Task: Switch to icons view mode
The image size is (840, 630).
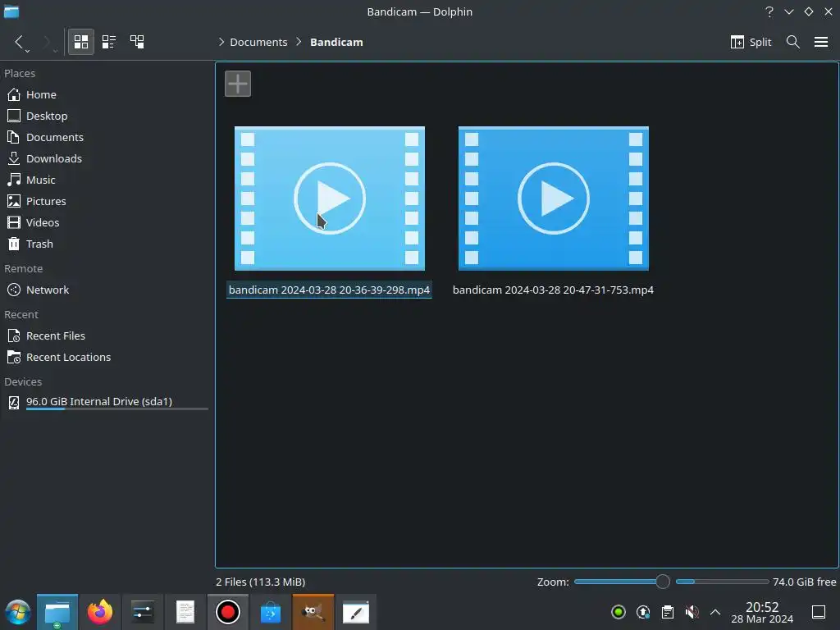Action: point(81,42)
